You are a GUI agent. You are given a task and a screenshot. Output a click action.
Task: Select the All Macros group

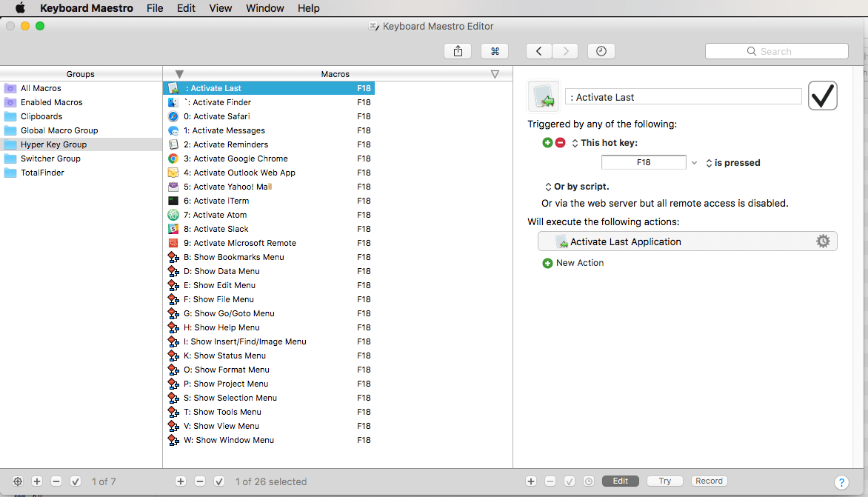coord(81,88)
